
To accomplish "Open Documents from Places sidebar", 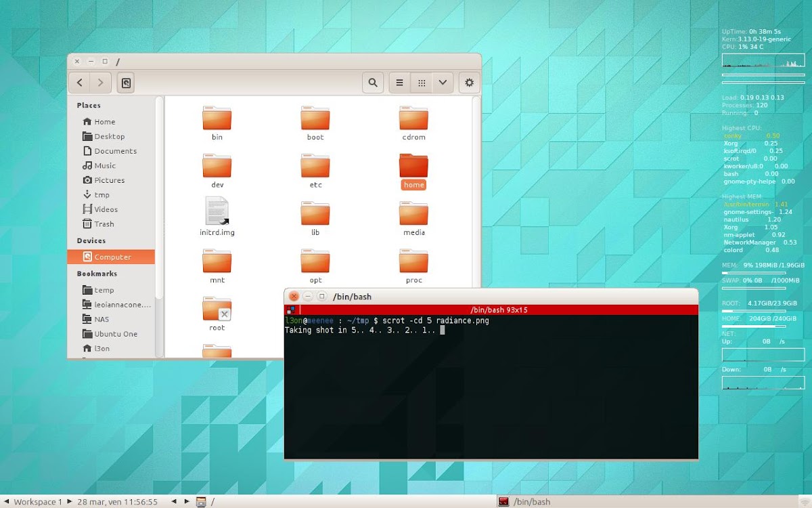I will pyautogui.click(x=115, y=151).
